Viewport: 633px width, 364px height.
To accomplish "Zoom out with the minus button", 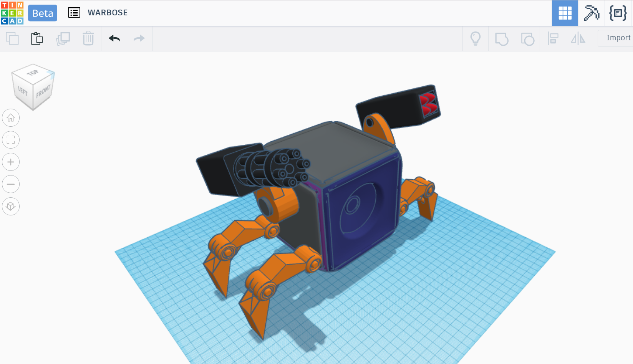I will [x=11, y=184].
